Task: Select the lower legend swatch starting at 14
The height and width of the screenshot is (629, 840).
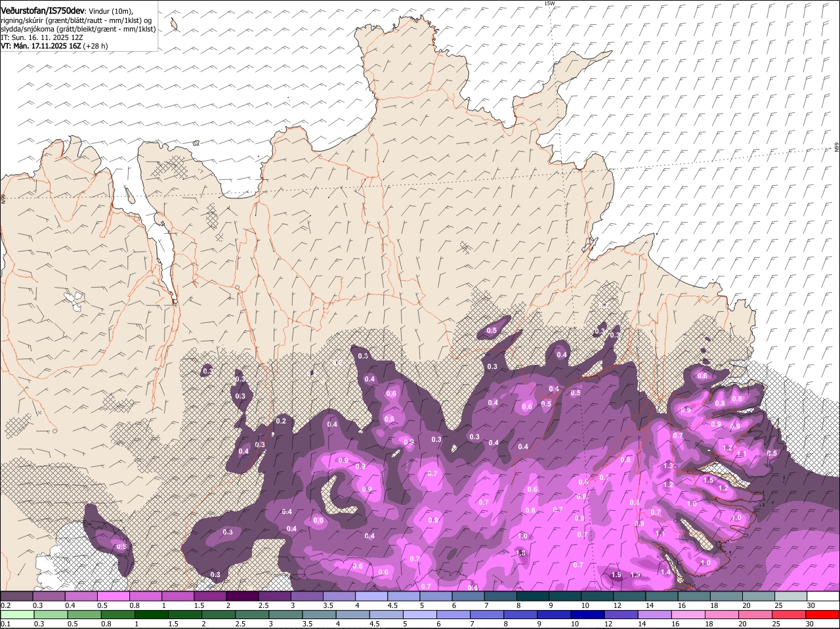Action: 655,615
